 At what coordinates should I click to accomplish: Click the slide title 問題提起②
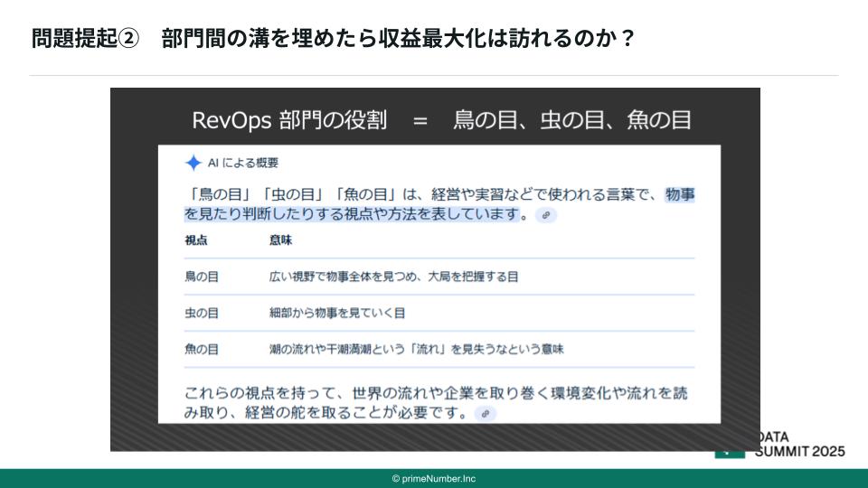(86, 39)
